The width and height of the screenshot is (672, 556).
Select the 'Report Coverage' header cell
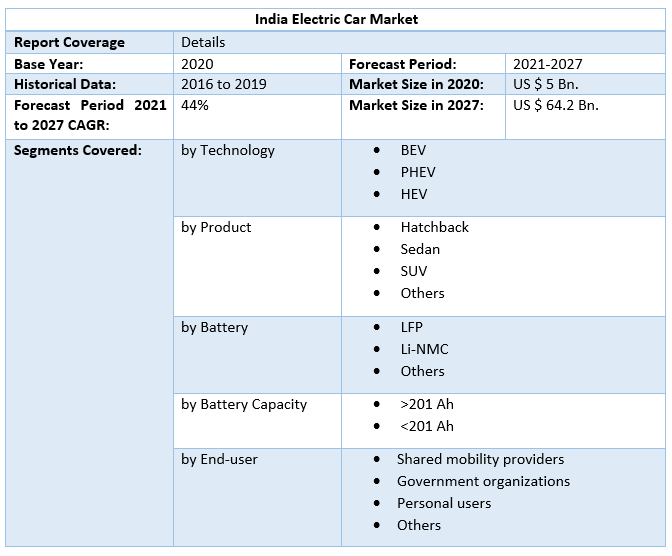click(70, 42)
